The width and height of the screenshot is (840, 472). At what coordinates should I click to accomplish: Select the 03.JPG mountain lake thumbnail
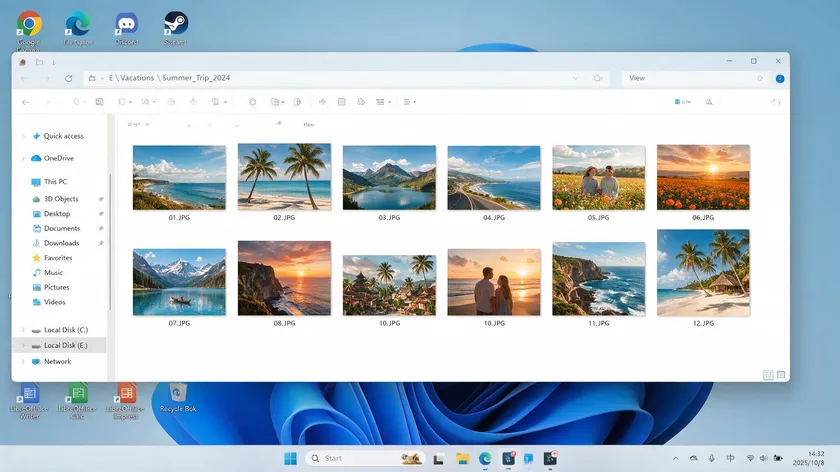(389, 177)
